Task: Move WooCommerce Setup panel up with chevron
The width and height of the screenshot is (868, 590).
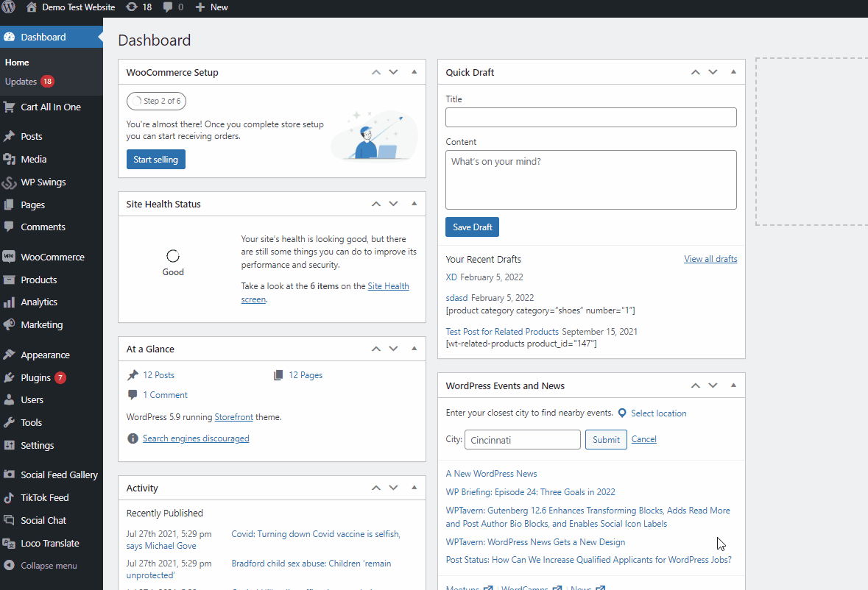Action: 376,72
